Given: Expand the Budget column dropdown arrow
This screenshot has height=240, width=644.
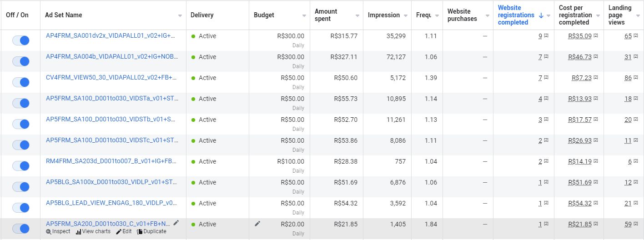Looking at the screenshot, I should [304, 15].
